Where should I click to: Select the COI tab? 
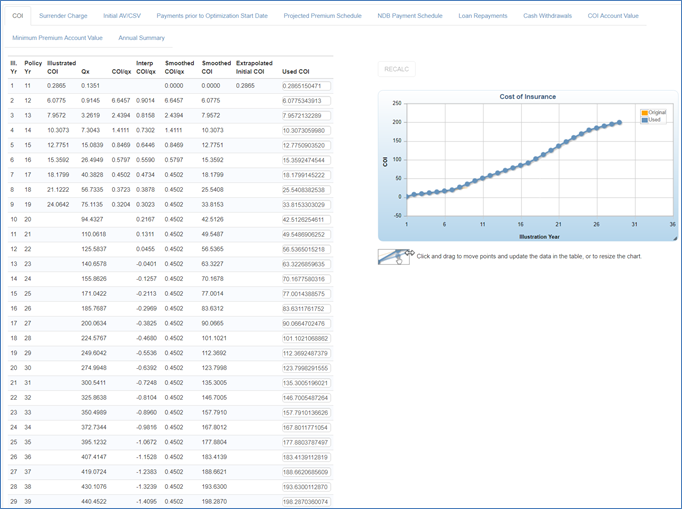[17, 16]
